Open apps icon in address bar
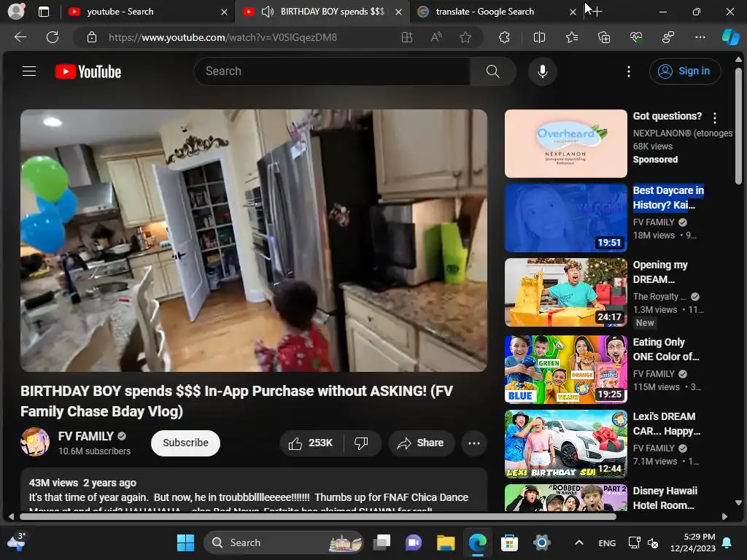The image size is (747, 560). [407, 37]
